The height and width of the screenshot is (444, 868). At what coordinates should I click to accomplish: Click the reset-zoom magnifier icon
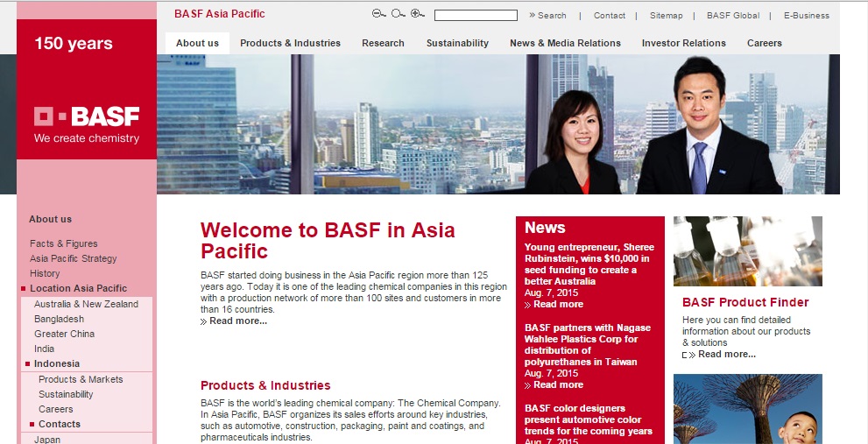[x=398, y=14]
